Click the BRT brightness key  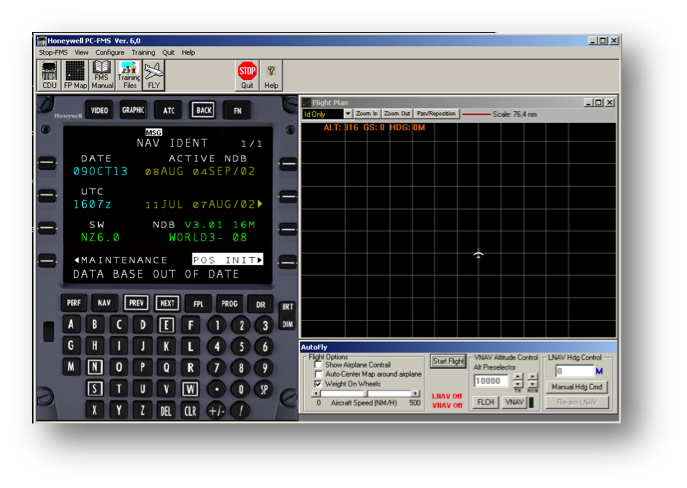287,307
